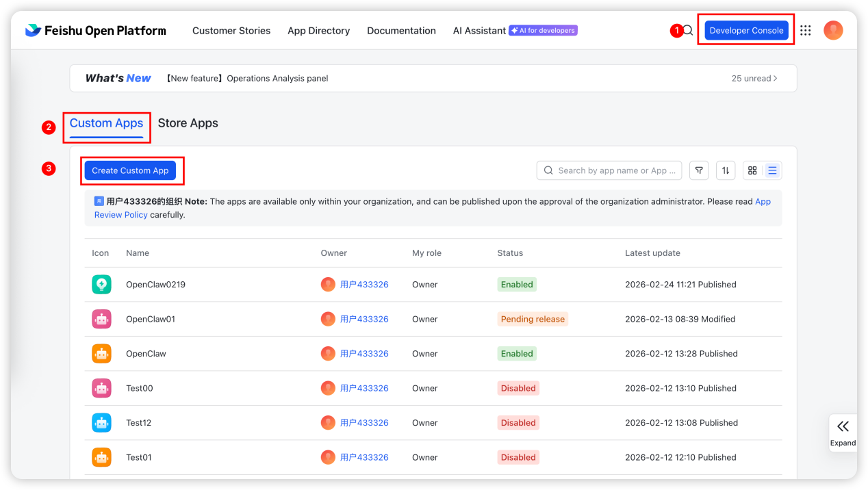Switch to the Store Apps tab
Image resolution: width=868 pixels, height=490 pixels.
[x=188, y=123]
